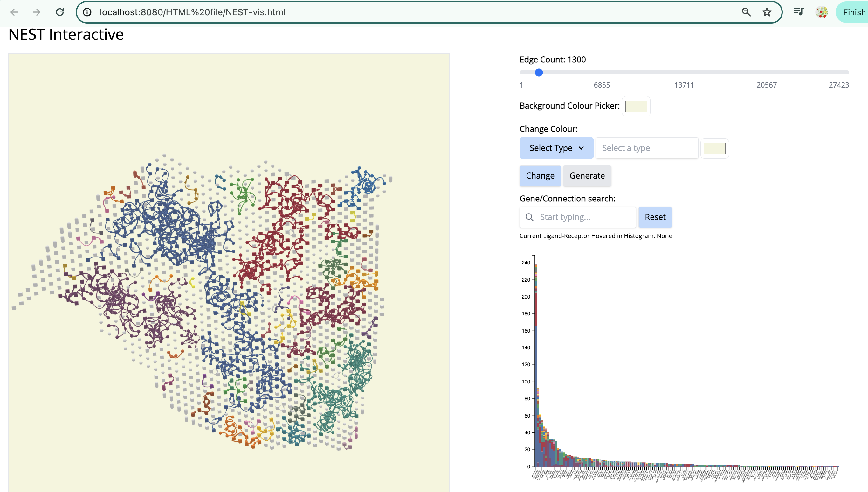
Task: Click the Generate button
Action: click(587, 176)
